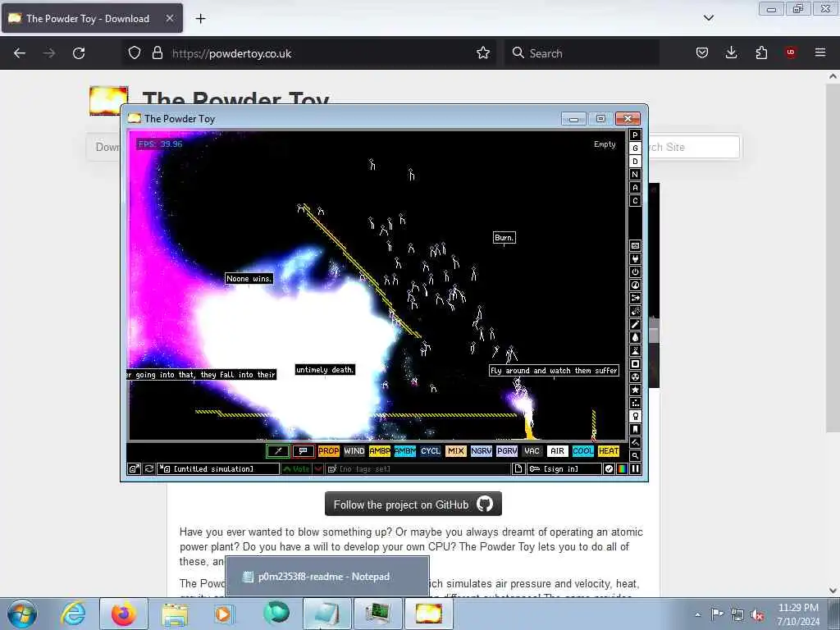Select the COOL tool
The image size is (840, 630).
(583, 451)
